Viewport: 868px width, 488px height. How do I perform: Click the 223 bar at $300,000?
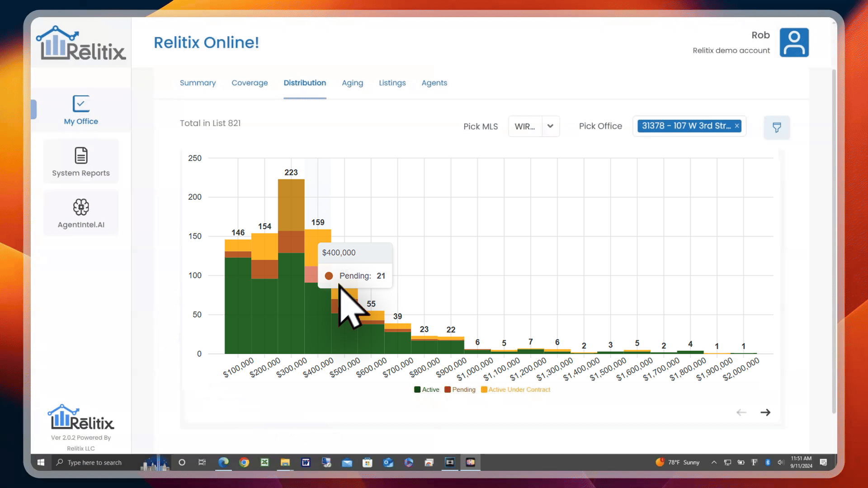291,266
